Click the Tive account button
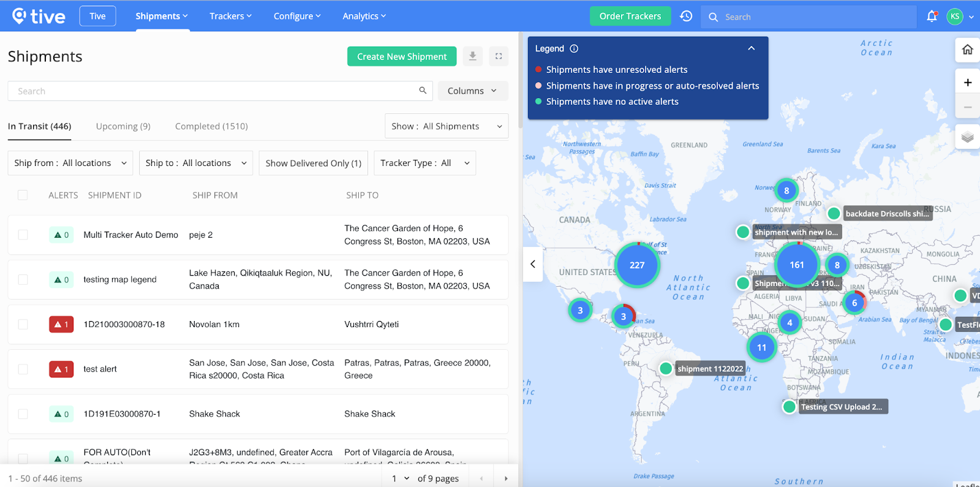The width and height of the screenshot is (980, 487). click(97, 16)
